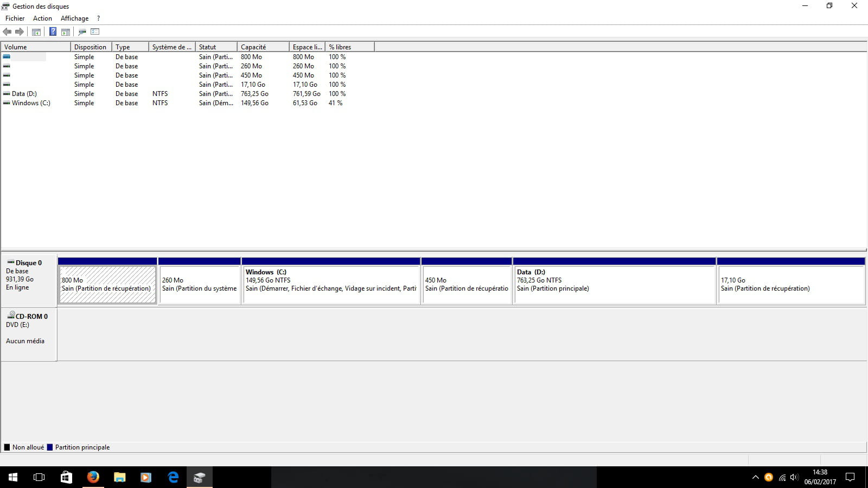Toggle the console tree pane icon

tap(36, 31)
